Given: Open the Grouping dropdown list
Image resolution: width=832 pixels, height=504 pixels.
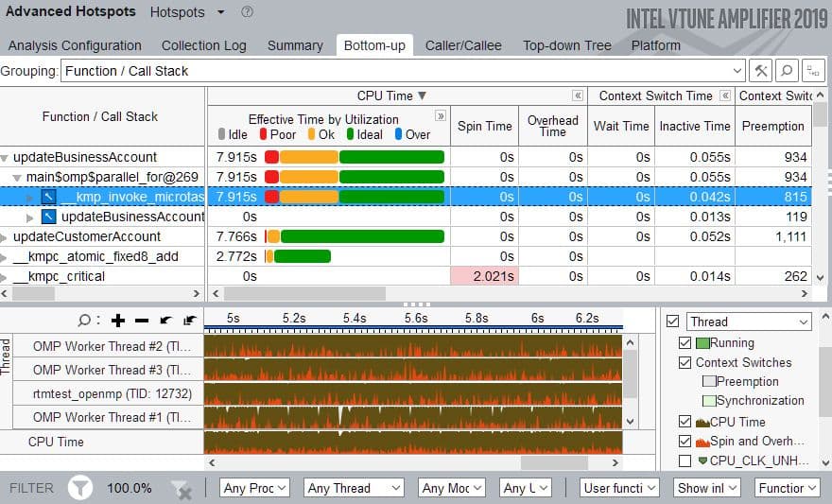Looking at the screenshot, I should click(737, 71).
